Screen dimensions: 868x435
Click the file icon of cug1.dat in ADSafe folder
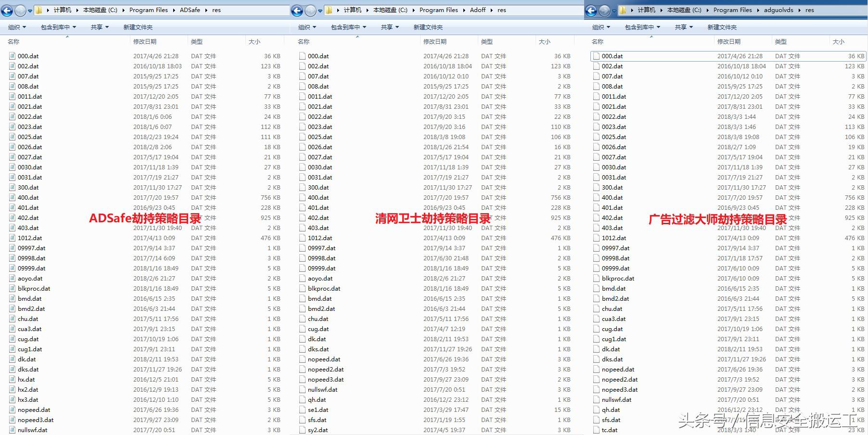(12, 349)
